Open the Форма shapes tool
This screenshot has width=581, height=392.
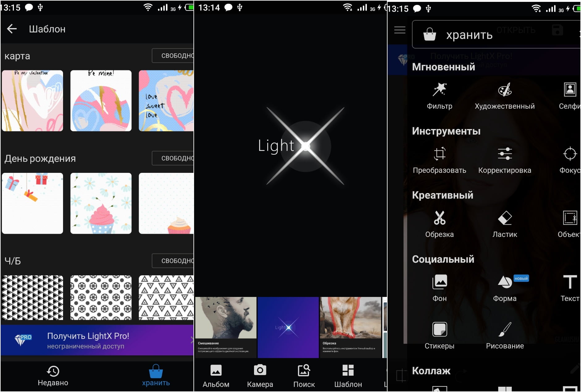coord(505,288)
